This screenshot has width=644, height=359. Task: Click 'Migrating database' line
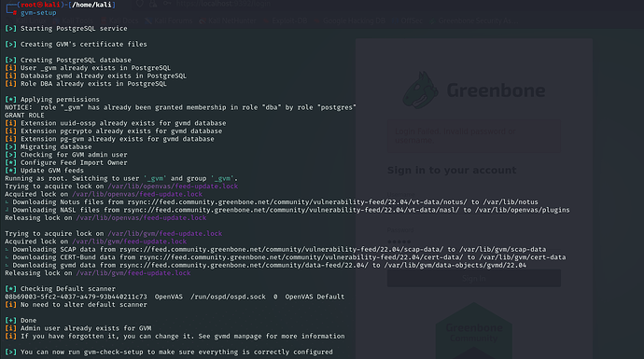coord(49,147)
